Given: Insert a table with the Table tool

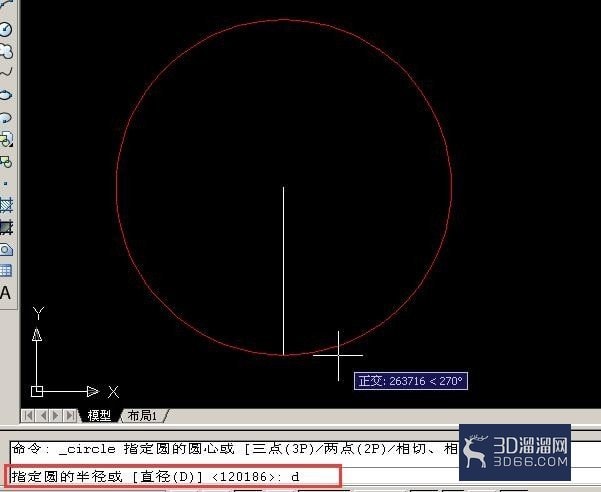Looking at the screenshot, I should pos(6,271).
